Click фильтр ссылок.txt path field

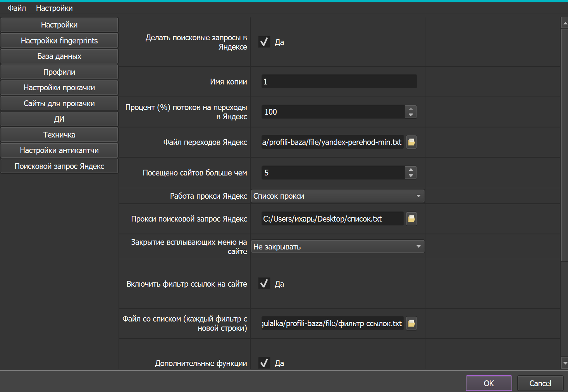click(x=332, y=323)
